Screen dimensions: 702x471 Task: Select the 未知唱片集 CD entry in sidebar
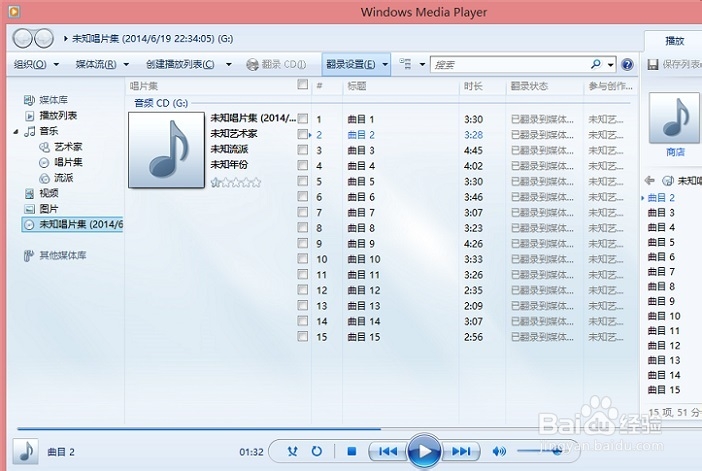(x=72, y=224)
